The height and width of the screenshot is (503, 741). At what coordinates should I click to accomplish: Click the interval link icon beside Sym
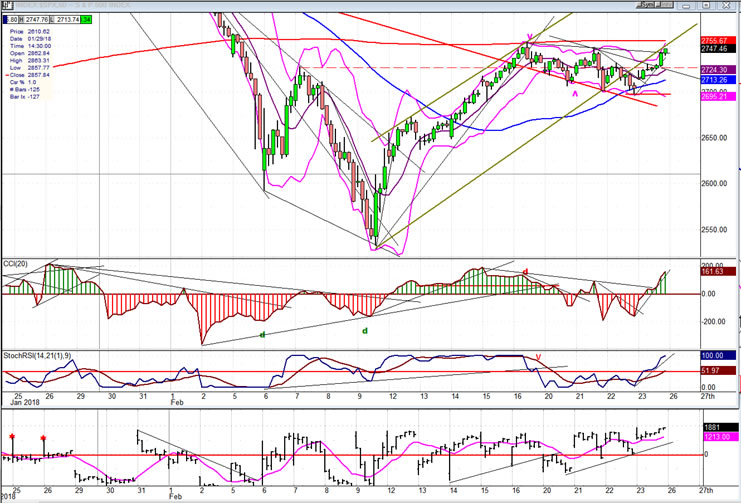coord(664,5)
